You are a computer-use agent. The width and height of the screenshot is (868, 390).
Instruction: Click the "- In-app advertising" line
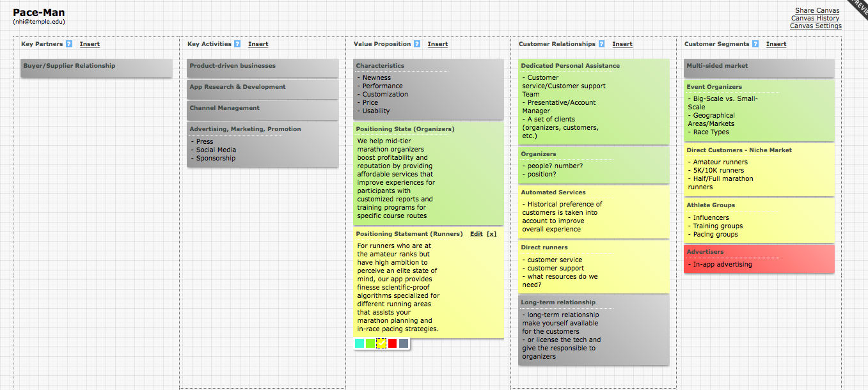720,265
